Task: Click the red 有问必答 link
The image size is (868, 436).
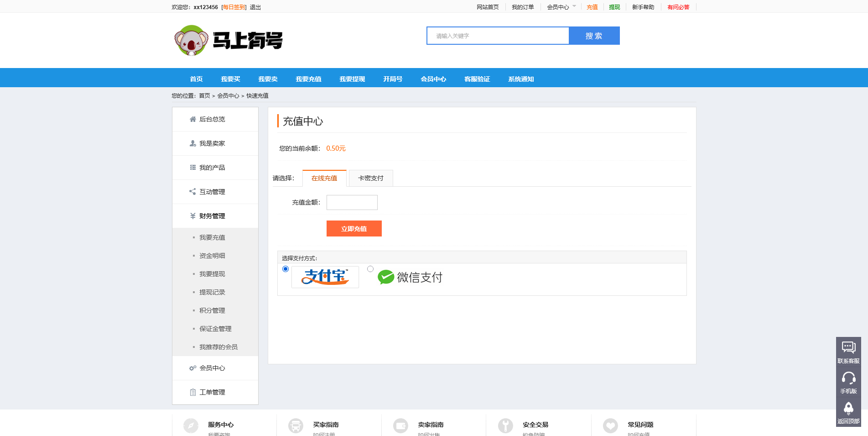Action: pos(678,7)
